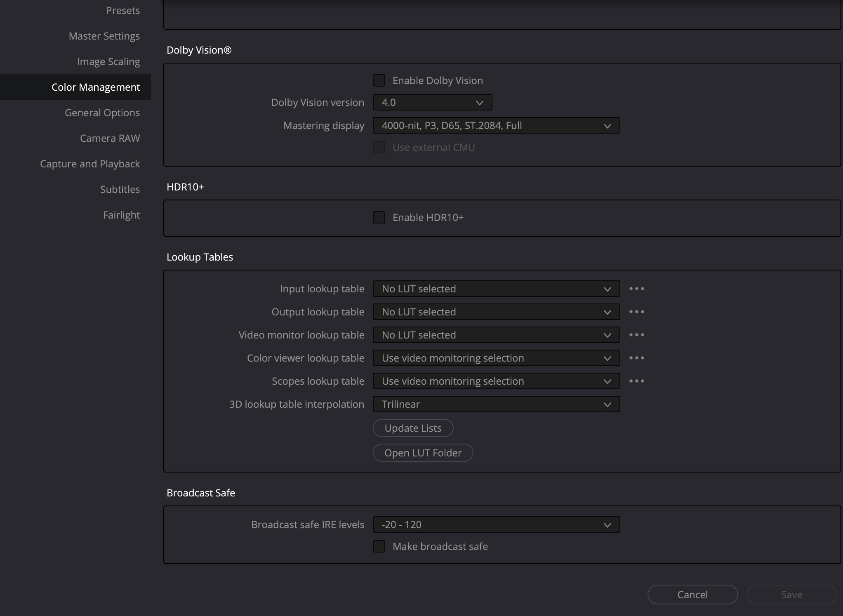843x616 pixels.
Task: Expand Video monitor lookup table dropdown
Action: click(x=496, y=335)
